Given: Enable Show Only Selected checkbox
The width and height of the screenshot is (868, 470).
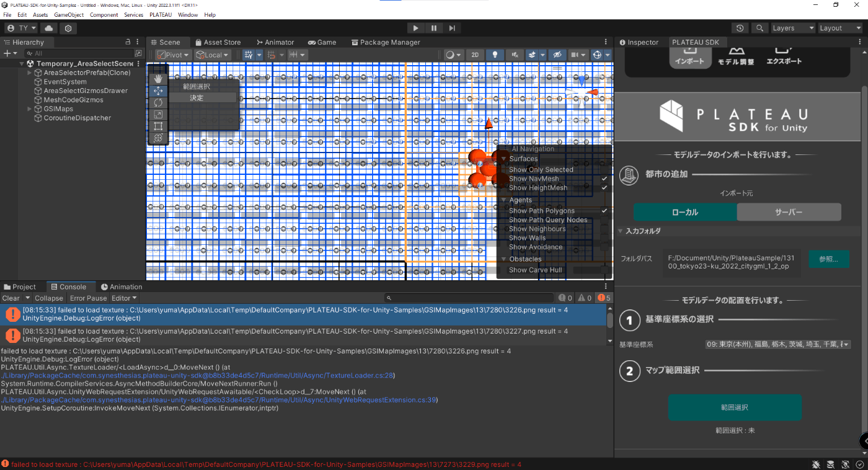Looking at the screenshot, I should [604, 169].
